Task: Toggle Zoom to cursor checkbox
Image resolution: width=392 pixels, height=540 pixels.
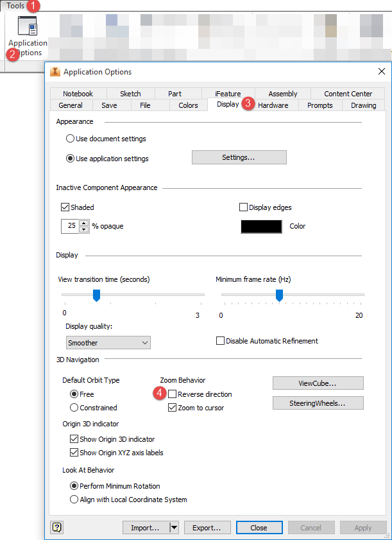Action: coord(172,408)
